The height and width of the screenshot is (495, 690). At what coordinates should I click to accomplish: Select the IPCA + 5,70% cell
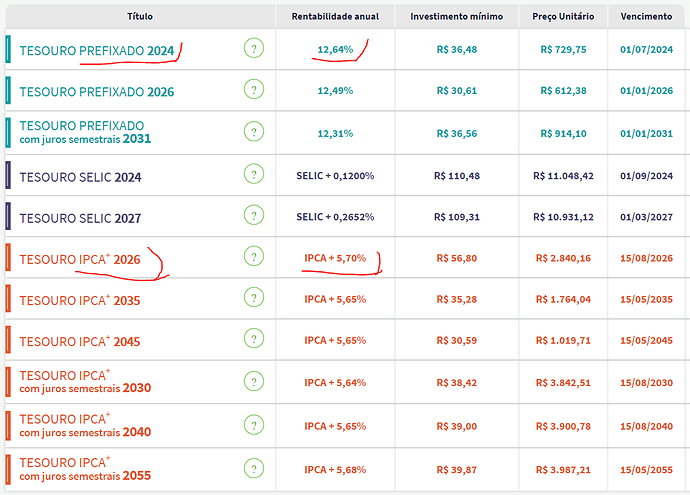click(x=335, y=258)
